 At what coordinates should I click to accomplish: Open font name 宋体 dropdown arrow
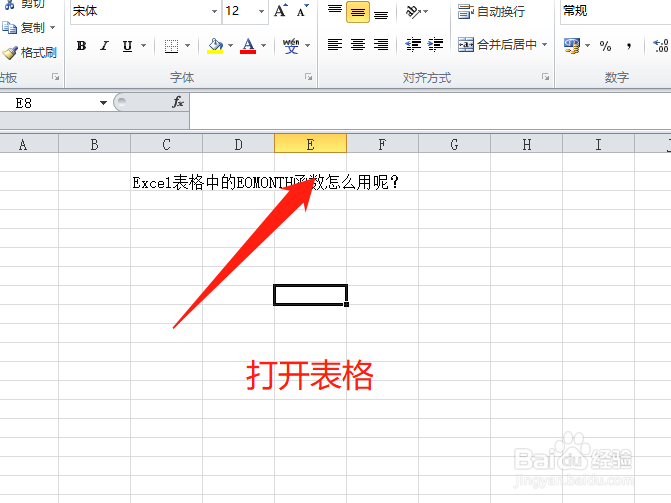[214, 11]
